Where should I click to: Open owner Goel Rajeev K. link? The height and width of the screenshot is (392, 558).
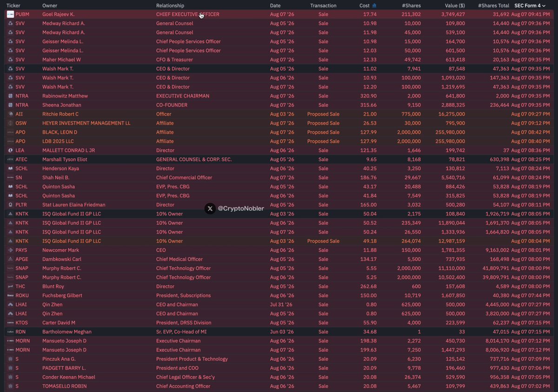pos(59,14)
